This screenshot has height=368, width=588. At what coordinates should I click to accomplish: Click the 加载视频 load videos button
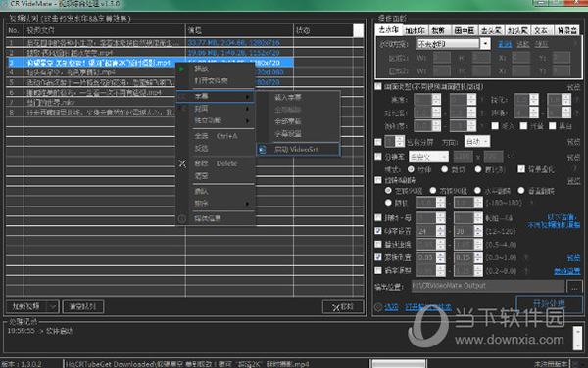[26, 306]
